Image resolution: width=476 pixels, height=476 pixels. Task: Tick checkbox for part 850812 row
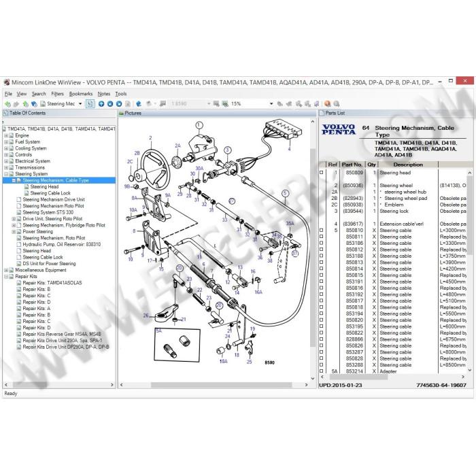click(321, 250)
